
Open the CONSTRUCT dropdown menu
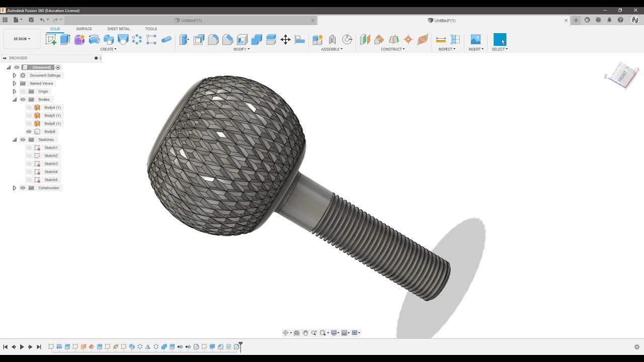[393, 49]
